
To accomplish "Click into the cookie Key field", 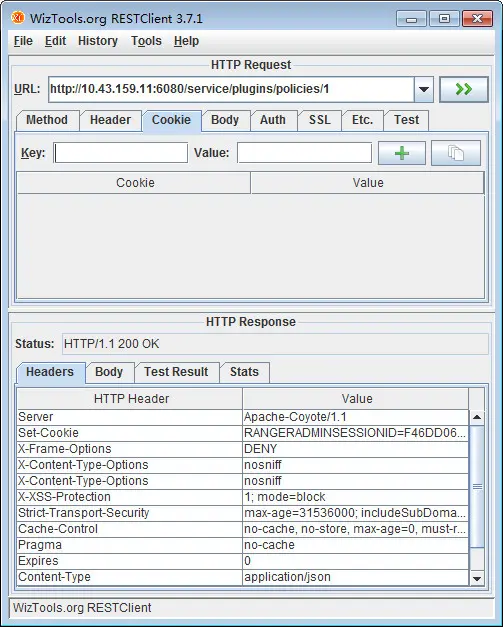I will coord(121,153).
